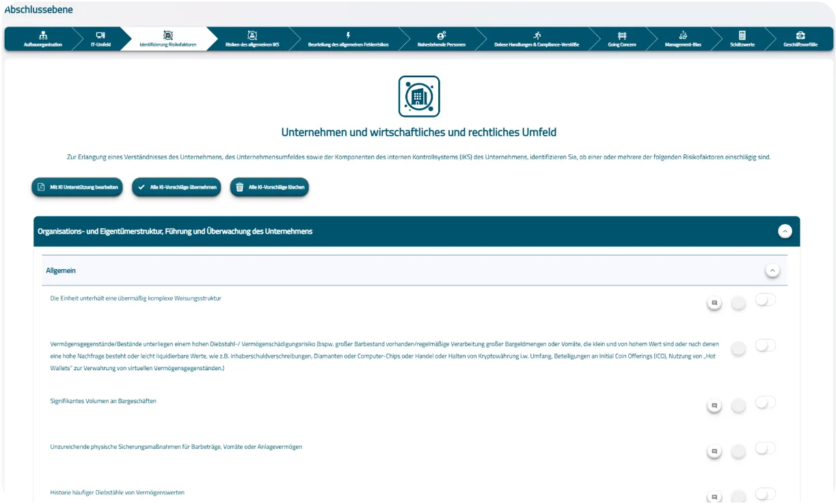Open comment for Unzureichende physische Sicherungsmaßnahmen row
The width and height of the screenshot is (836, 504).
click(714, 451)
